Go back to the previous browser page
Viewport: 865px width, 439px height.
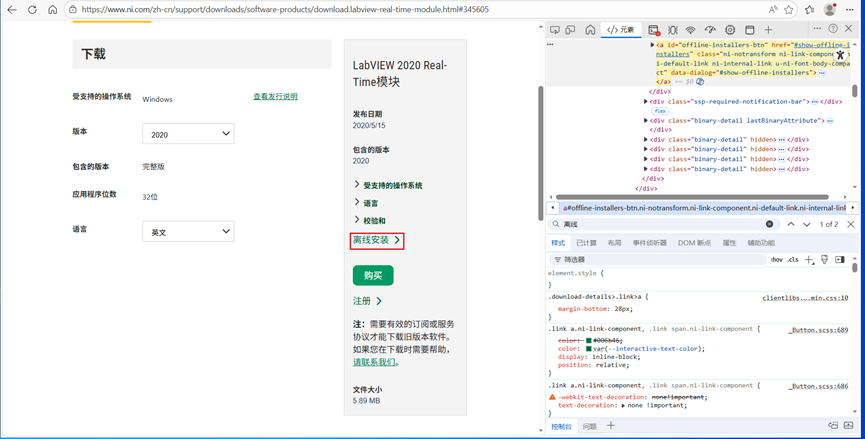[x=12, y=9]
